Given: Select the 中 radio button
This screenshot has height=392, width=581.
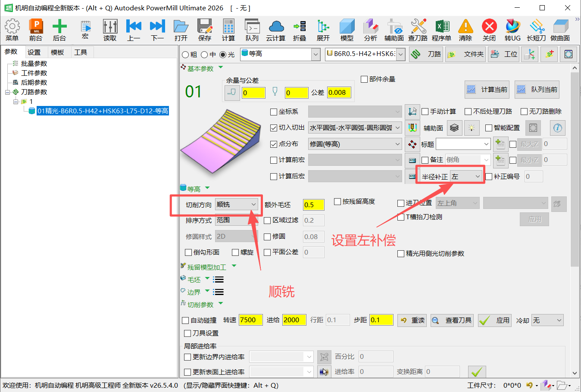Looking at the screenshot, I should click(x=204, y=55).
